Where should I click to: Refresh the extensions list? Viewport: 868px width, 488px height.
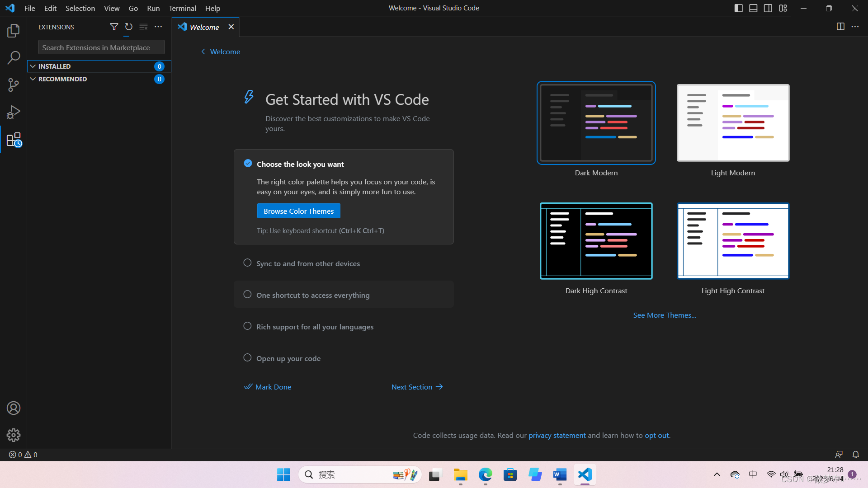pos(129,27)
